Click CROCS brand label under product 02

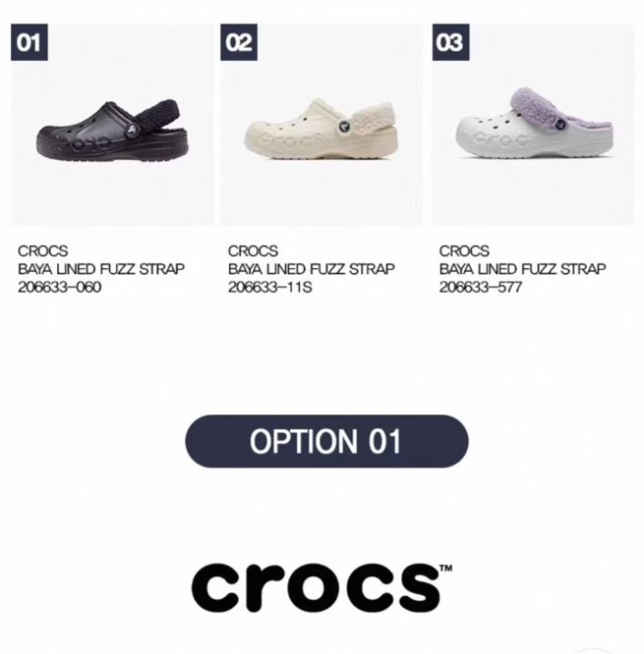pos(253,251)
